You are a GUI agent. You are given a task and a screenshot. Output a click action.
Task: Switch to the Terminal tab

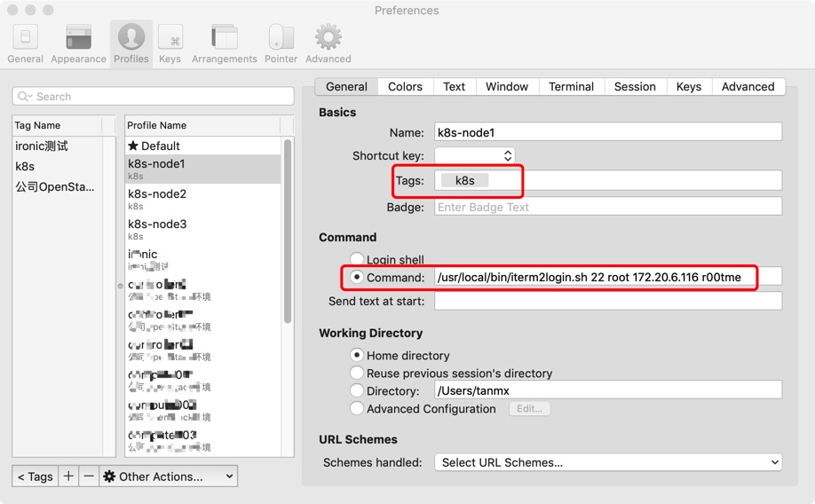[571, 87]
